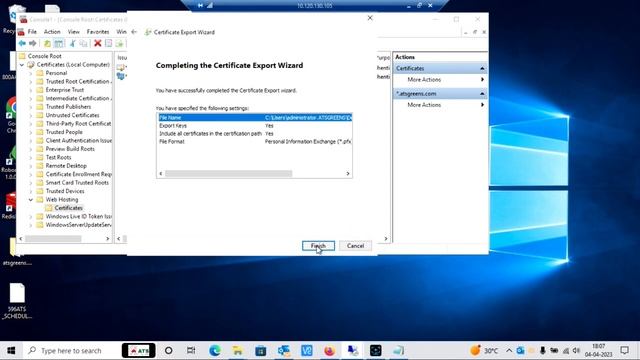Go back using the wizard back arrow
Image resolution: width=640 pixels, height=360 pixels.
click(x=134, y=32)
